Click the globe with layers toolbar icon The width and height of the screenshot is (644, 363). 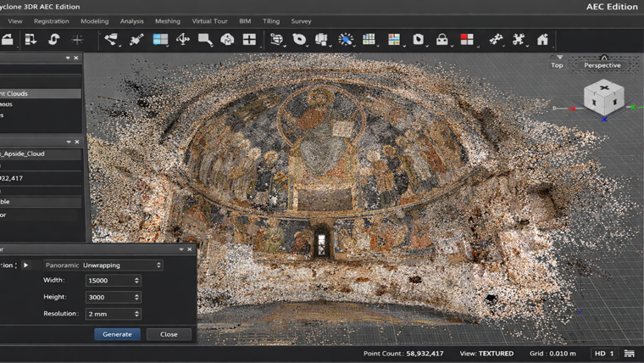coord(276,40)
